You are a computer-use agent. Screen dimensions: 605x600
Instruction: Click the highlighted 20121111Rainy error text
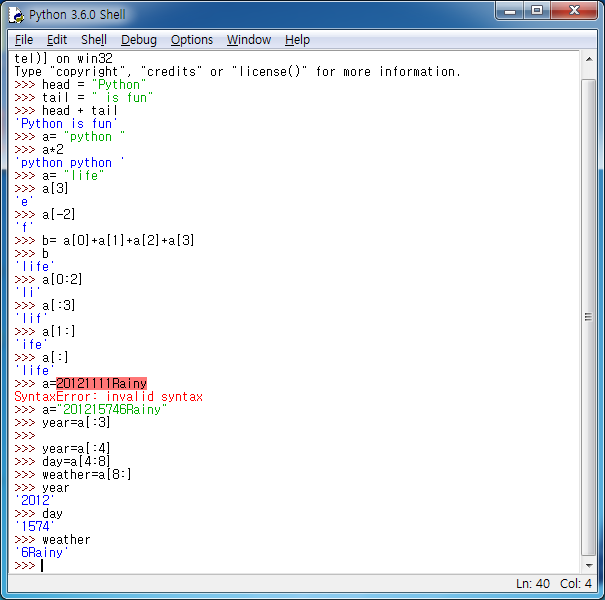point(101,384)
